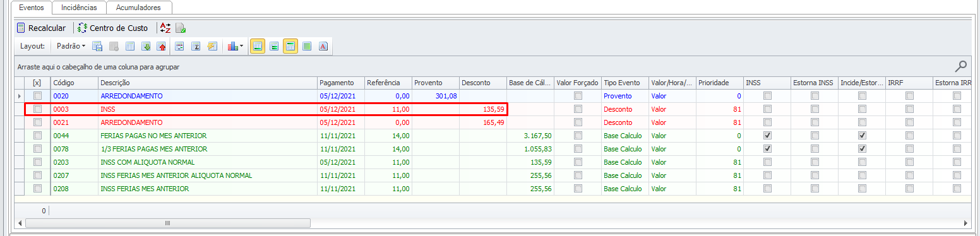Click the Provento value 301,08

pyautogui.click(x=446, y=96)
